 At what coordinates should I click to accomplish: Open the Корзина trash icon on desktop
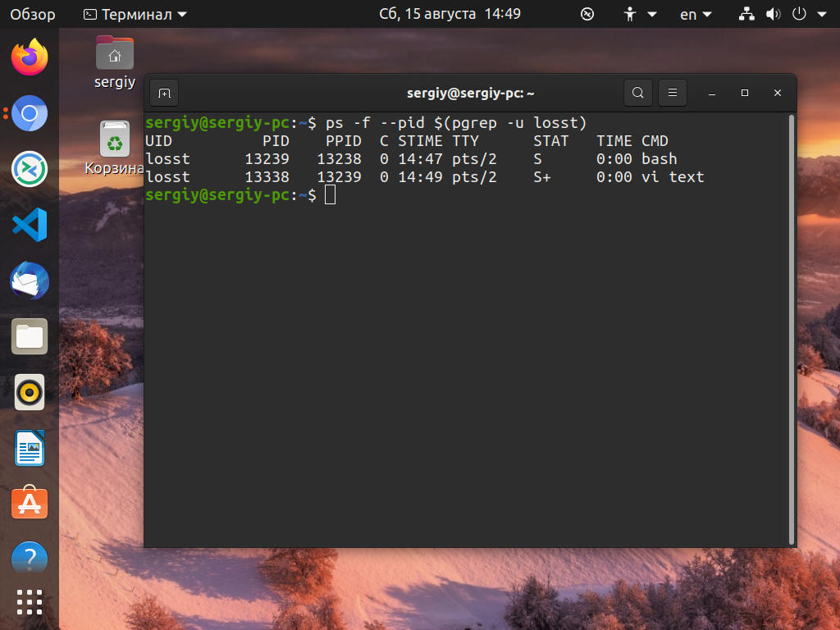(115, 148)
